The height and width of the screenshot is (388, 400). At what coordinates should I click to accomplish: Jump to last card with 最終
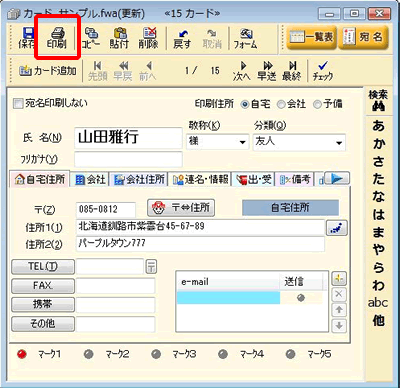[x=291, y=71]
